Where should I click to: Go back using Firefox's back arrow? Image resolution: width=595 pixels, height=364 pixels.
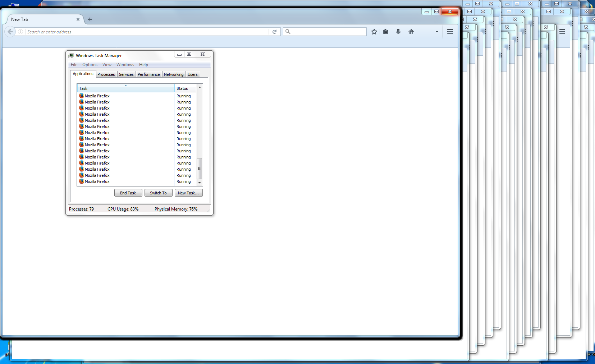(x=10, y=32)
